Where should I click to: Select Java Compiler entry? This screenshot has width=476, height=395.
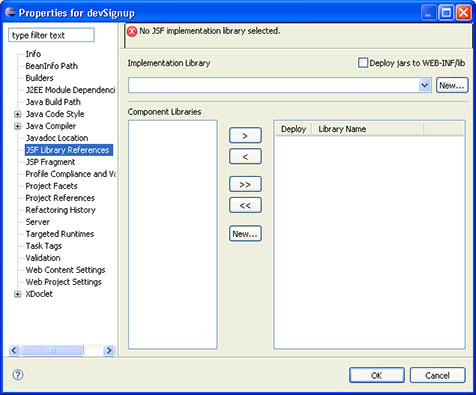pos(51,126)
